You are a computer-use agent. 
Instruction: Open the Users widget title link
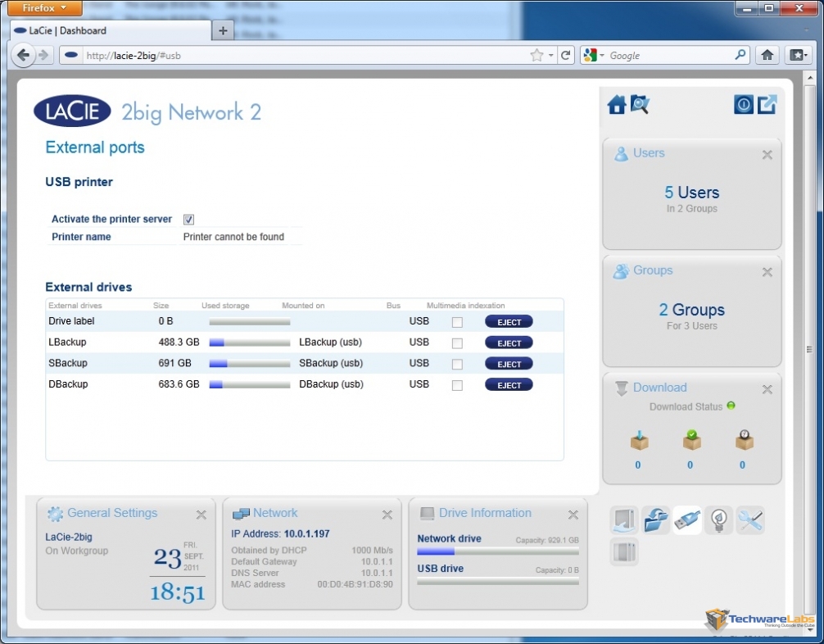[649, 153]
